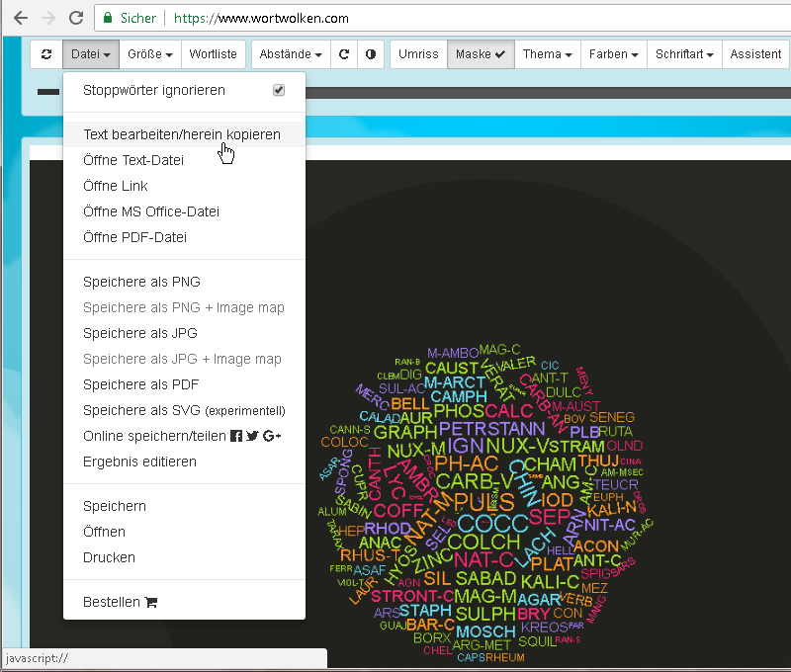Choose Speichere als PNG
791x672 pixels.
coord(141,282)
